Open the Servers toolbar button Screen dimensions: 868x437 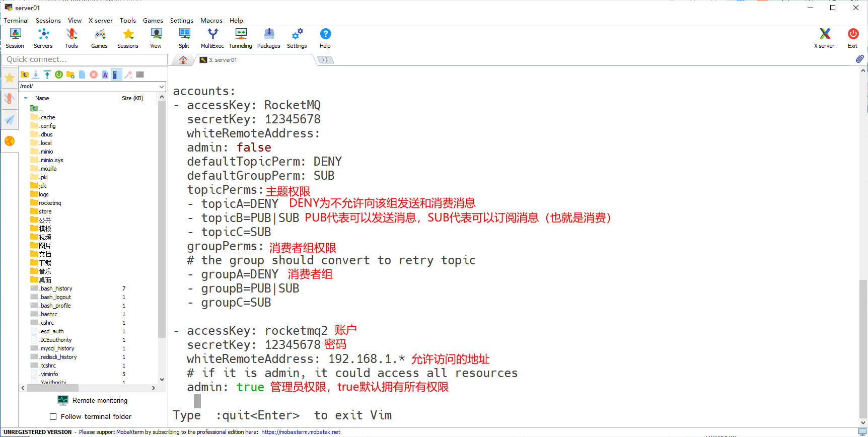point(43,38)
